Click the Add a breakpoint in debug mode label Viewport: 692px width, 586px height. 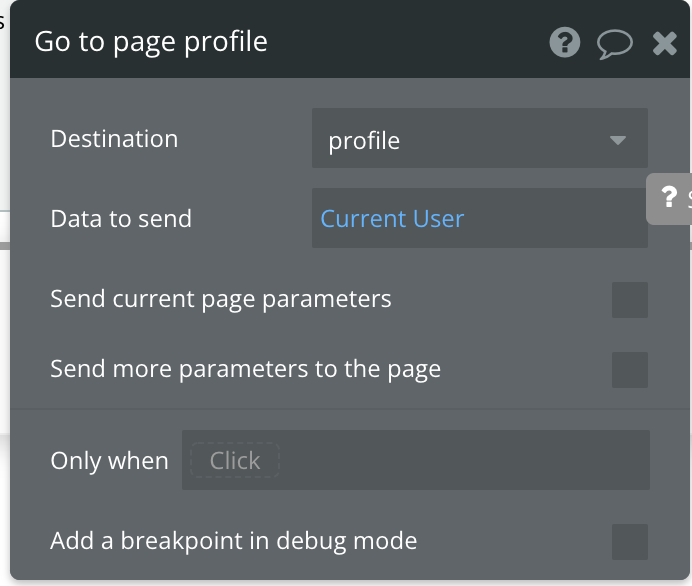(234, 542)
